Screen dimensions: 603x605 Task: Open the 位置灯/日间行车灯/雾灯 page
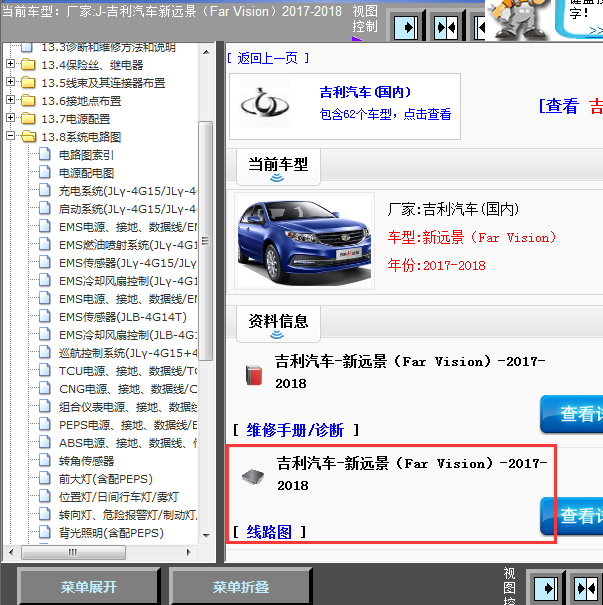coord(119,497)
